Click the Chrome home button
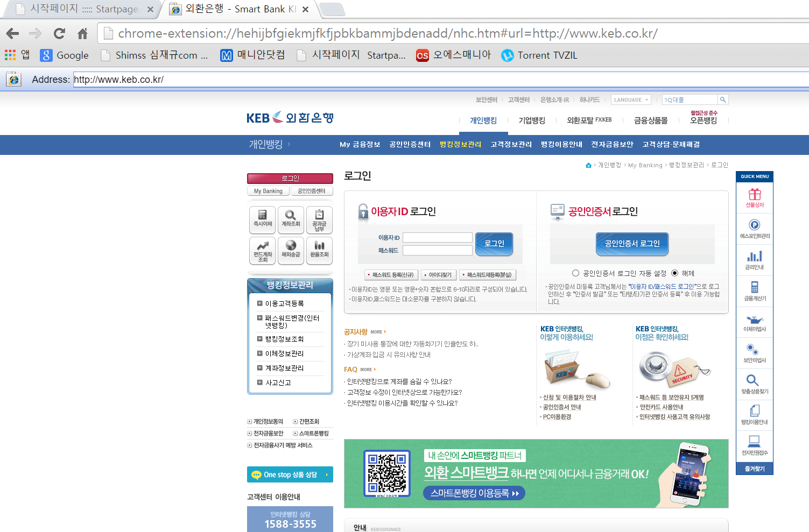The width and height of the screenshot is (809, 532). 82,33
